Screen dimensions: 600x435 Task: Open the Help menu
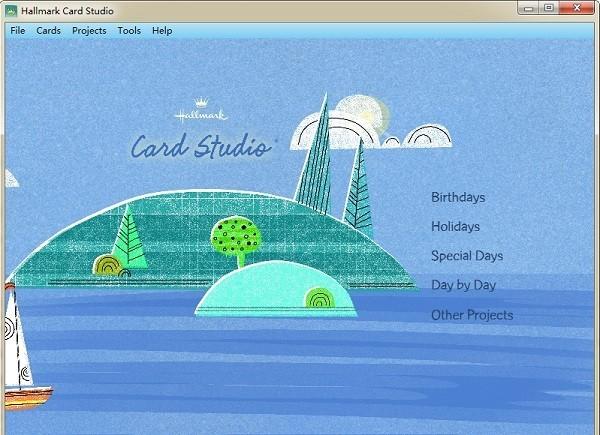[162, 31]
